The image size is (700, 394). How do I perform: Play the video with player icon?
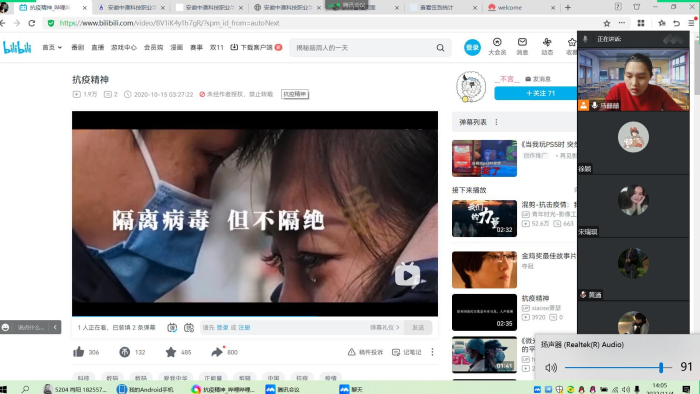(x=407, y=275)
